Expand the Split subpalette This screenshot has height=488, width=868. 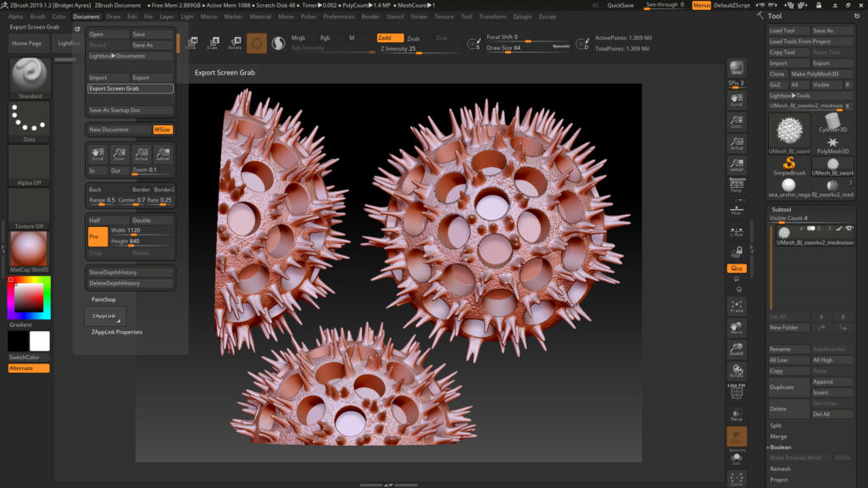click(x=776, y=425)
